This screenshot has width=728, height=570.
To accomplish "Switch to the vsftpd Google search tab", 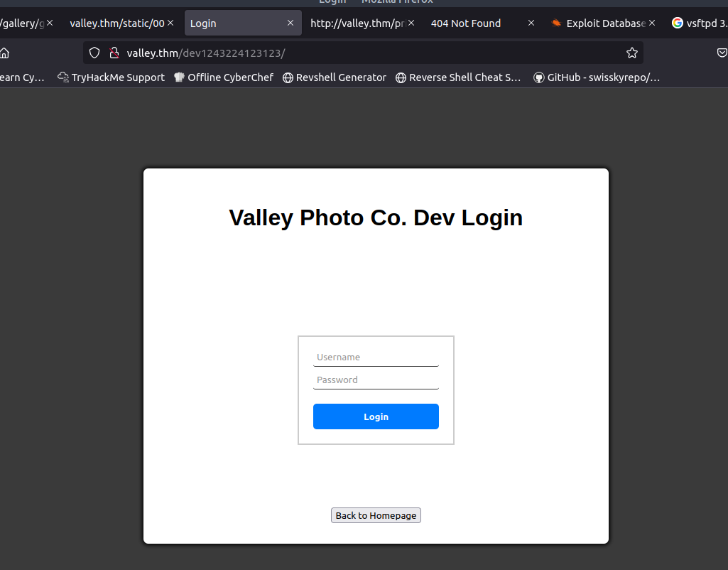I will pos(699,23).
